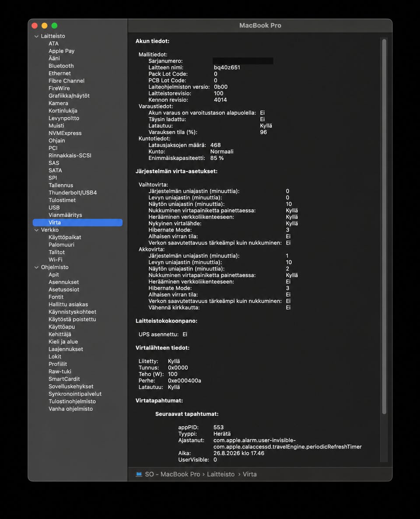This screenshot has width=420, height=519.
Task: Select the highlighted Virta entry
Action: coord(77,222)
